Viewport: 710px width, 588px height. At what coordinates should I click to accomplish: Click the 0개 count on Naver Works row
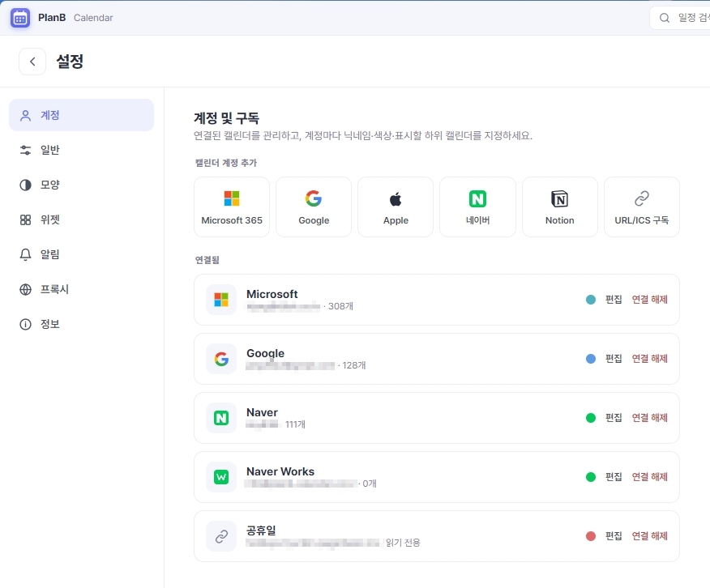point(370,484)
